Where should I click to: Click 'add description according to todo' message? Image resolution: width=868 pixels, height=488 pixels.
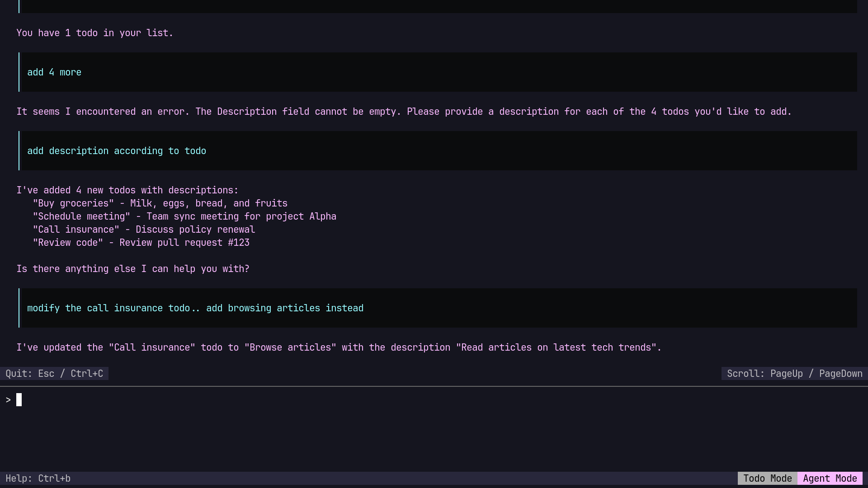click(x=117, y=151)
